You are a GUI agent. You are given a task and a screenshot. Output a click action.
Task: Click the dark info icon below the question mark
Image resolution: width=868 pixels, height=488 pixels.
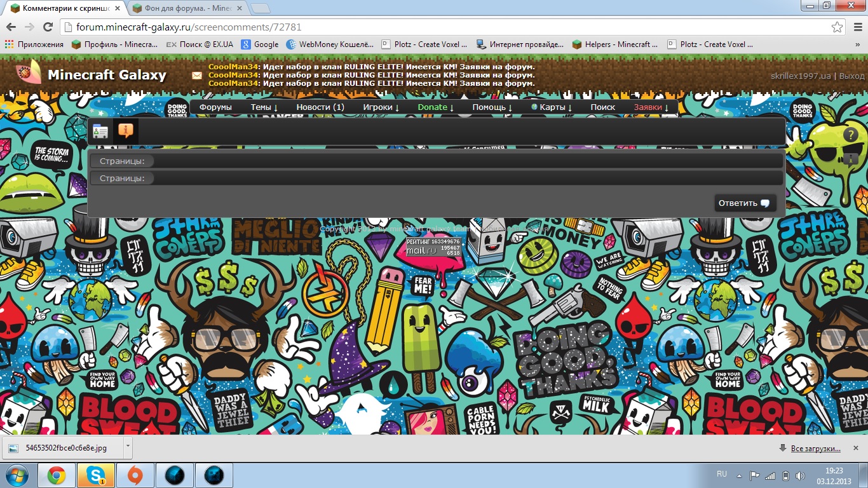click(x=851, y=158)
